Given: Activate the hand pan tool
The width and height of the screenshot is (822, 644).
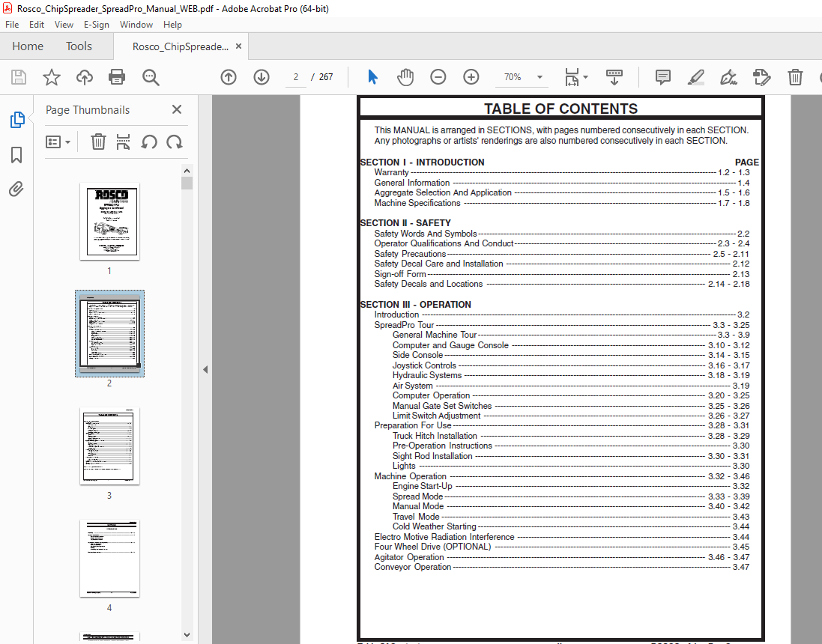Looking at the screenshot, I should click(405, 77).
